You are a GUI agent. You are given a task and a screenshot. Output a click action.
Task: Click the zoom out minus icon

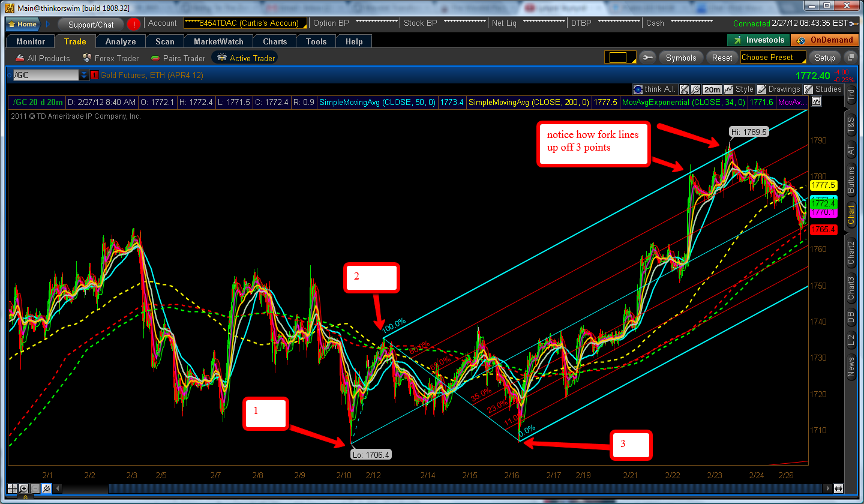point(34,488)
